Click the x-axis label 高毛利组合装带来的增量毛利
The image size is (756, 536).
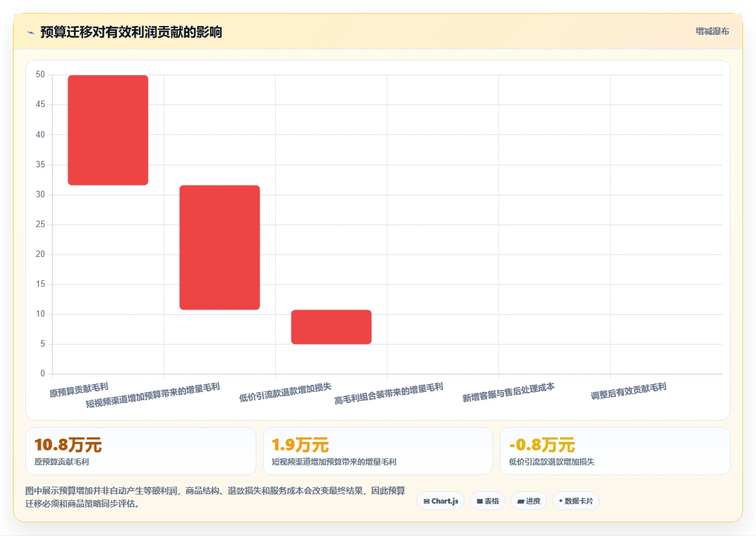[389, 394]
